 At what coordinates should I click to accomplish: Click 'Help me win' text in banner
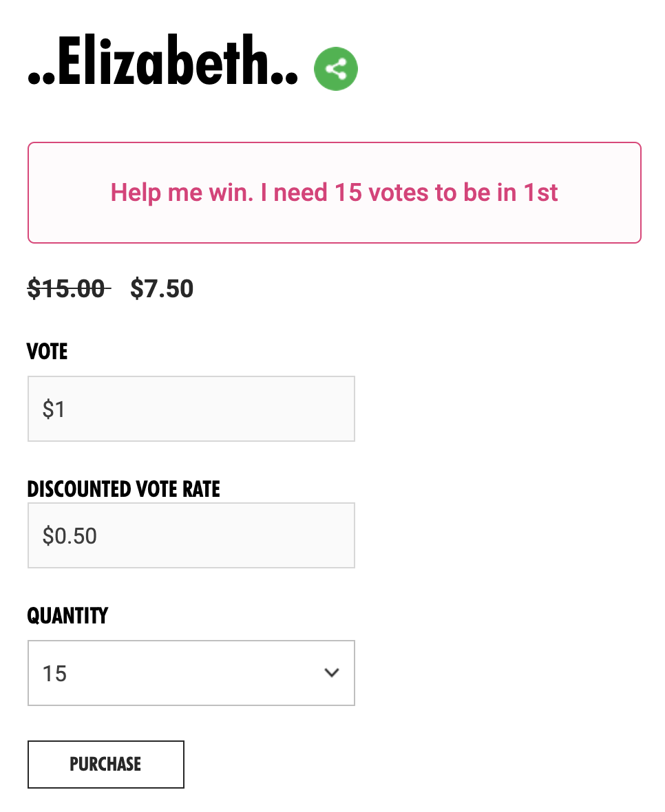pos(182,193)
